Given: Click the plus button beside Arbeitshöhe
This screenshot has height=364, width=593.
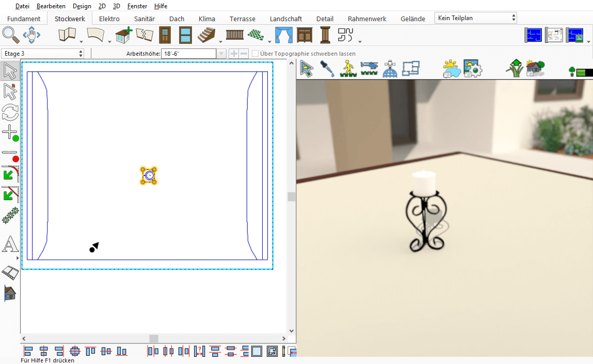Looking at the screenshot, I should tap(234, 54).
